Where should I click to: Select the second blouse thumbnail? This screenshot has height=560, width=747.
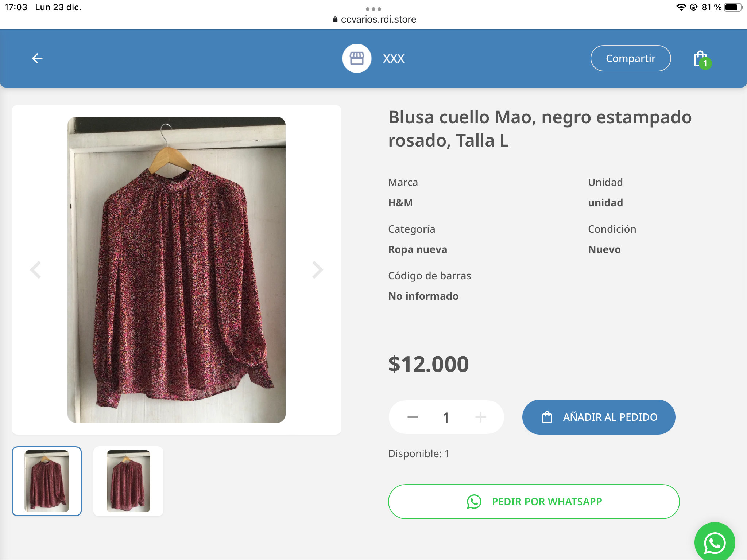pos(128,481)
